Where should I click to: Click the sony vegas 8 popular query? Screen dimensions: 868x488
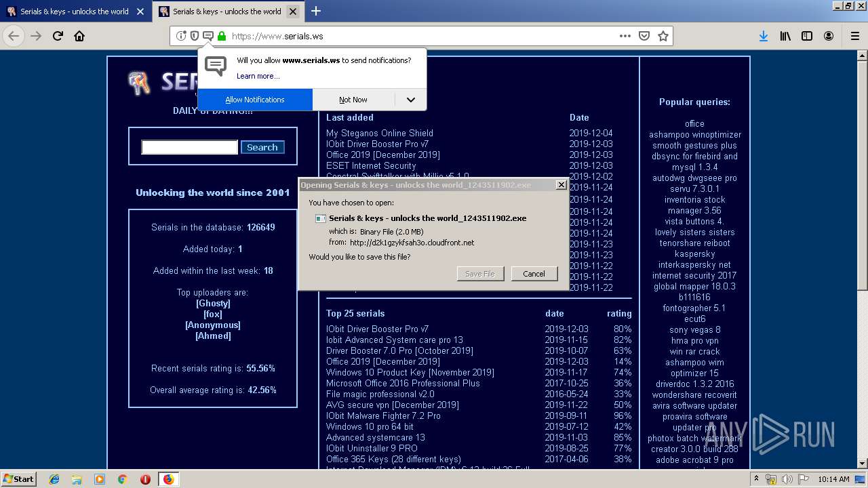coord(695,329)
